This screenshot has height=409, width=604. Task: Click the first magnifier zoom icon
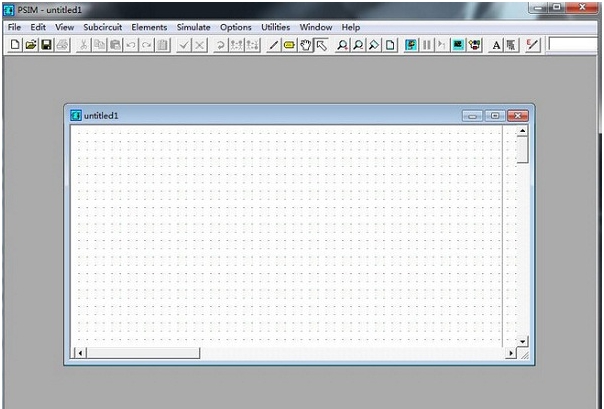coord(343,45)
